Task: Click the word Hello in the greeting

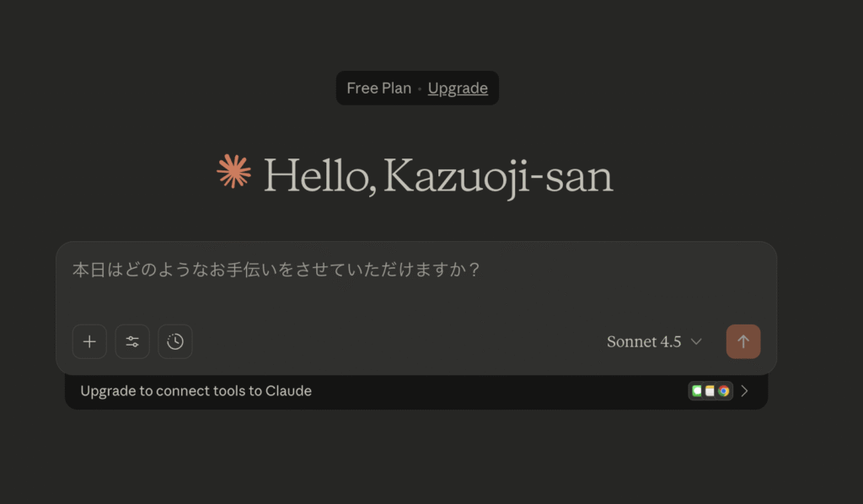Action: click(x=319, y=176)
